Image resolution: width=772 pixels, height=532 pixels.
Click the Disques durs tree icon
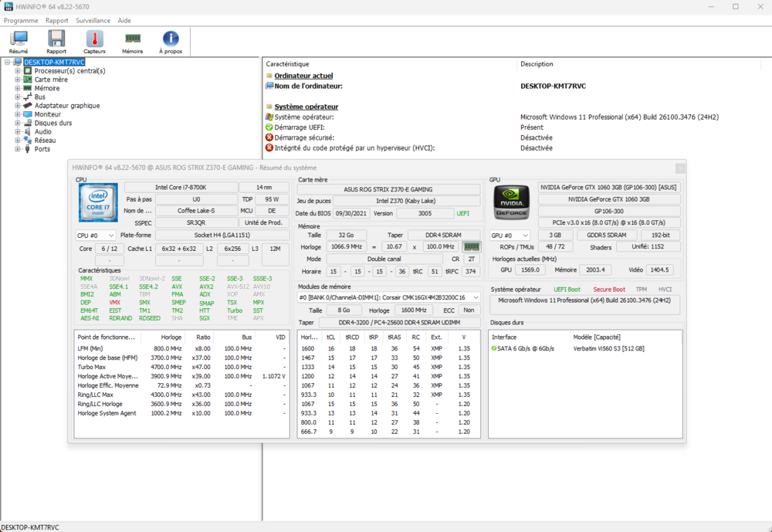(28, 123)
